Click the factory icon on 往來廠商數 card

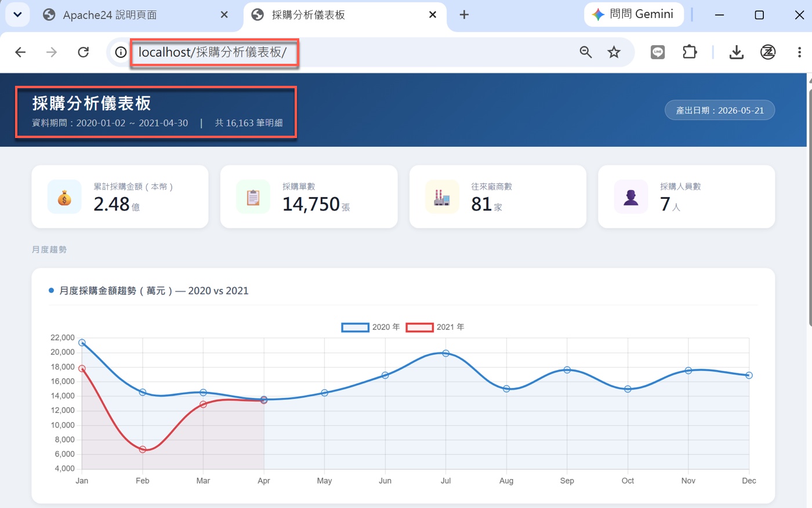[442, 197]
